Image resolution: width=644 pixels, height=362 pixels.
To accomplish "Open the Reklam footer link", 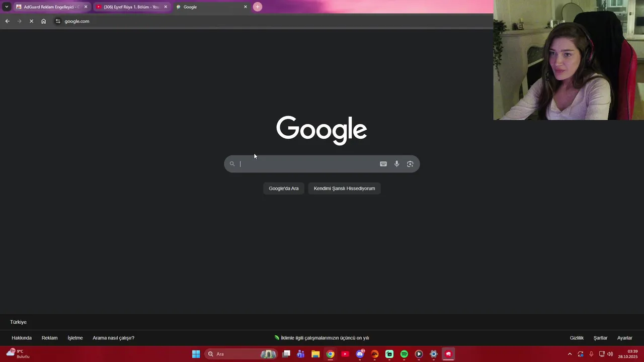I will click(x=49, y=338).
